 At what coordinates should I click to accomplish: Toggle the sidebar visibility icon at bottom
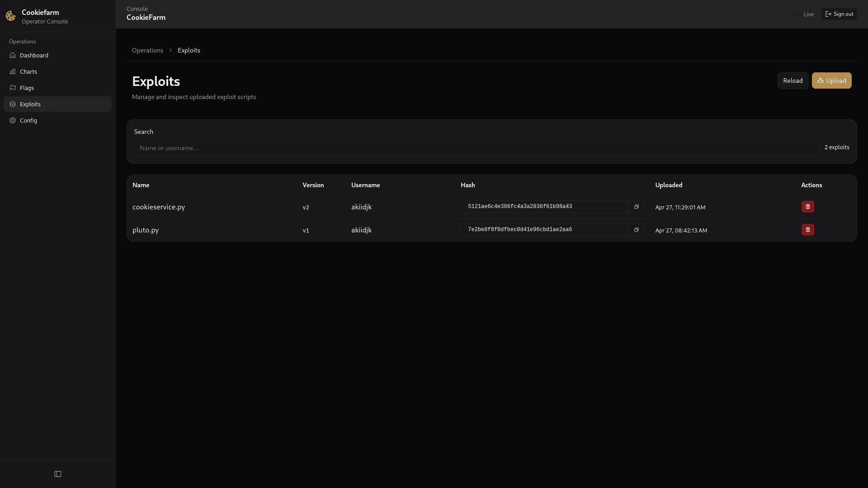(57, 474)
